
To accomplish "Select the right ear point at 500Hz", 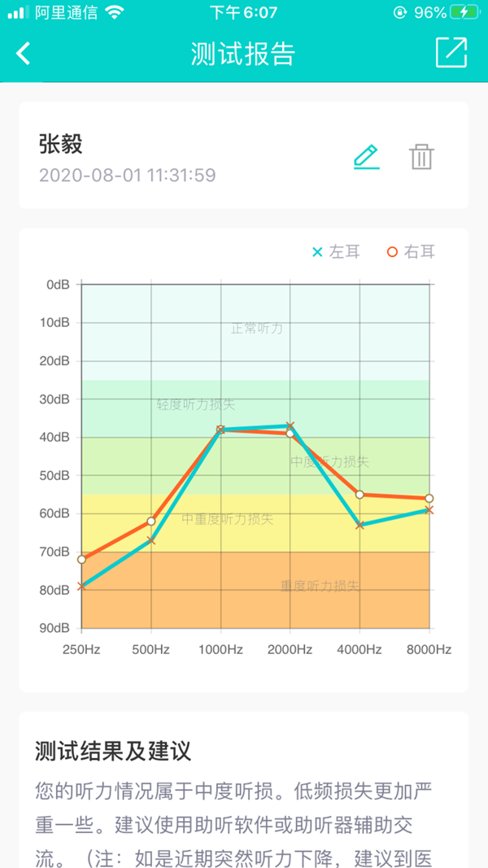I will pyautogui.click(x=151, y=521).
